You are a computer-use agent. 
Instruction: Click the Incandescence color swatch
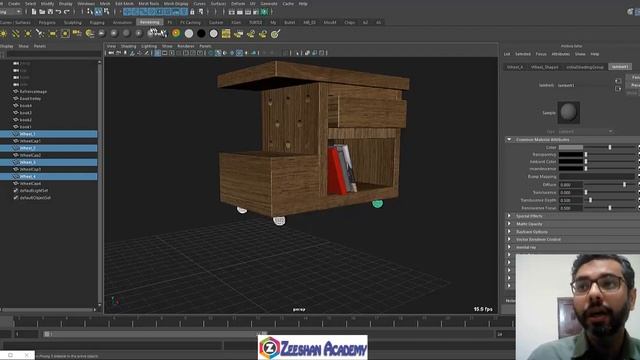[571, 169]
